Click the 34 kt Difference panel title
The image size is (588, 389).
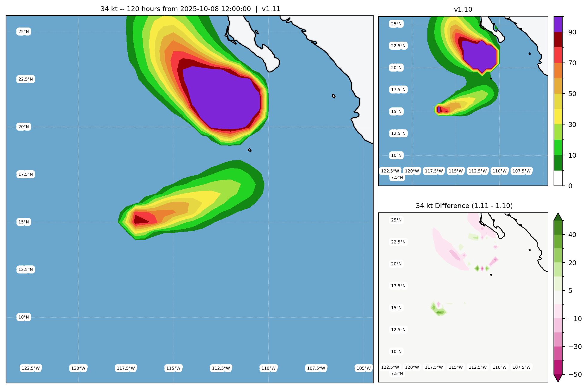[464, 206]
